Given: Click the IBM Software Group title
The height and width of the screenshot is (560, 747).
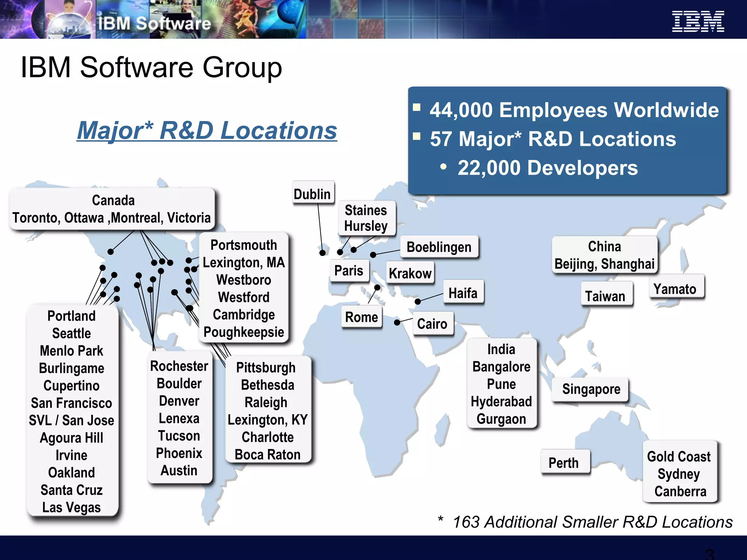Looking at the screenshot, I should (x=151, y=67).
